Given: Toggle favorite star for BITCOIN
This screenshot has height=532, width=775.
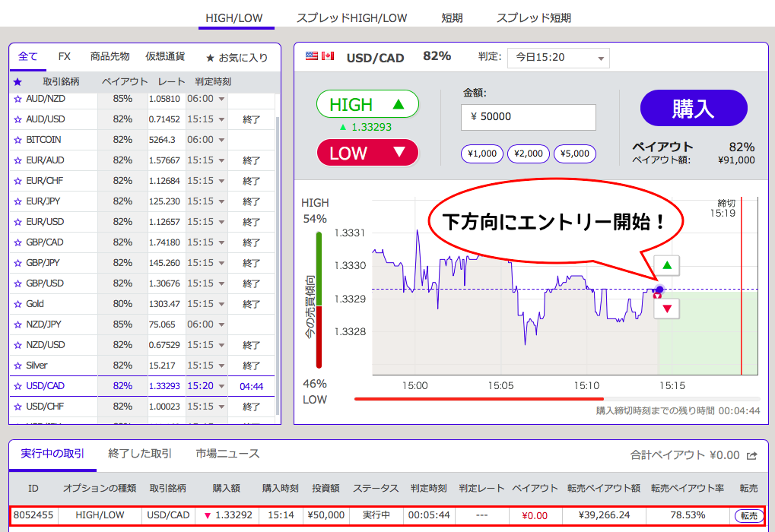Looking at the screenshot, I should point(18,140).
